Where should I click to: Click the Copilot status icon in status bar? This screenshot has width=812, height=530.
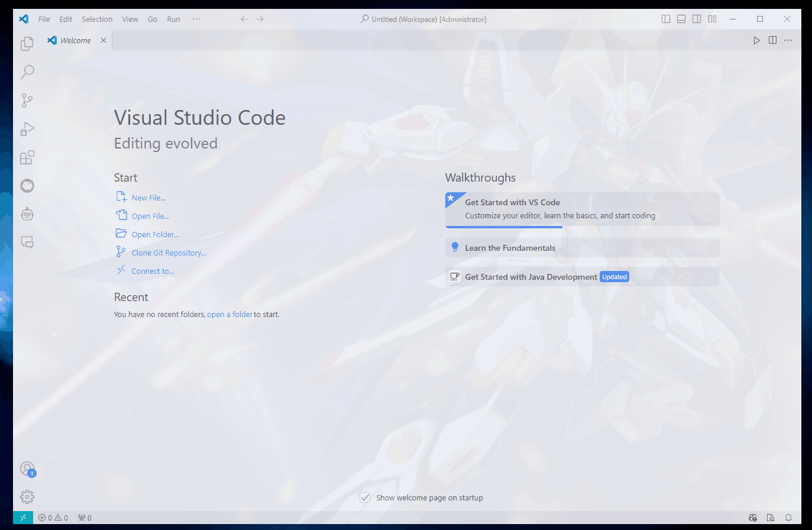pyautogui.click(x=753, y=518)
